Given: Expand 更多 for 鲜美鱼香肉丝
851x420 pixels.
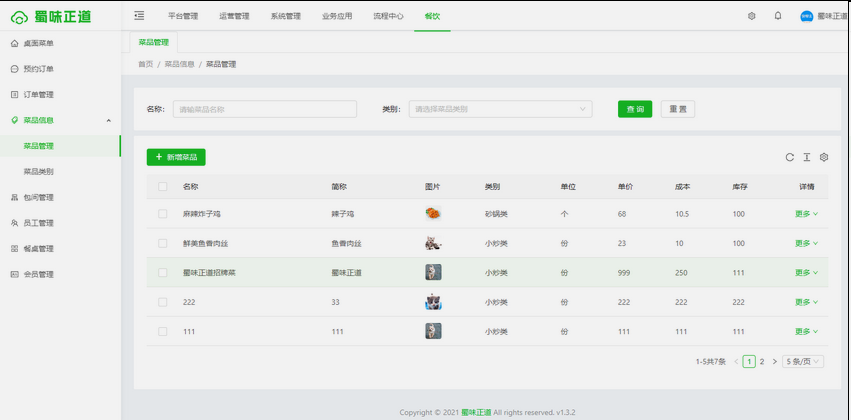Looking at the screenshot, I should pyautogui.click(x=806, y=243).
